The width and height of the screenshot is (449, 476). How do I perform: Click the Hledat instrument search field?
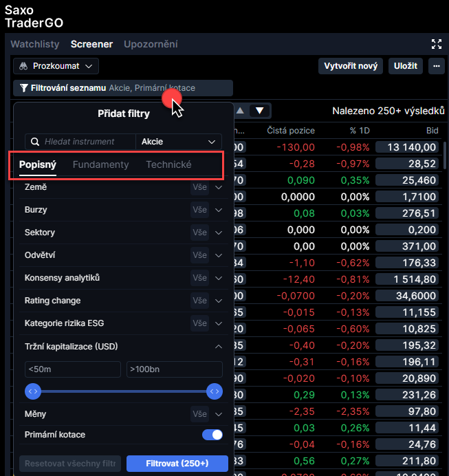pyautogui.click(x=86, y=142)
